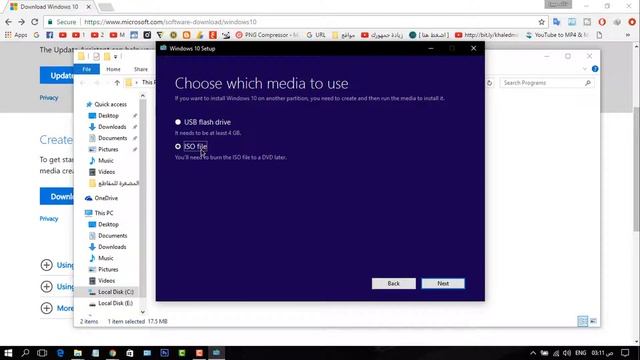Select OneDrive in the navigation pane
The height and width of the screenshot is (360, 640).
[102, 198]
